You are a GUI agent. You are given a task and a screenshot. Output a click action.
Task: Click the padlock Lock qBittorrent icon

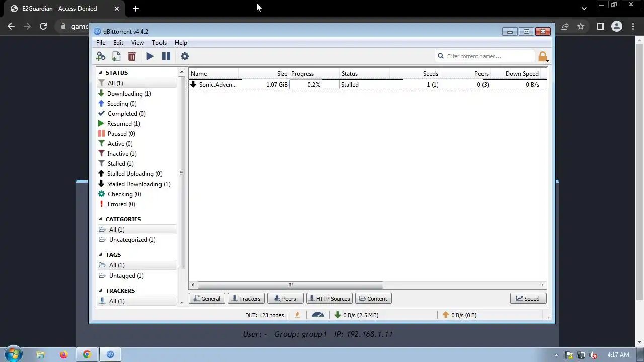click(x=542, y=56)
